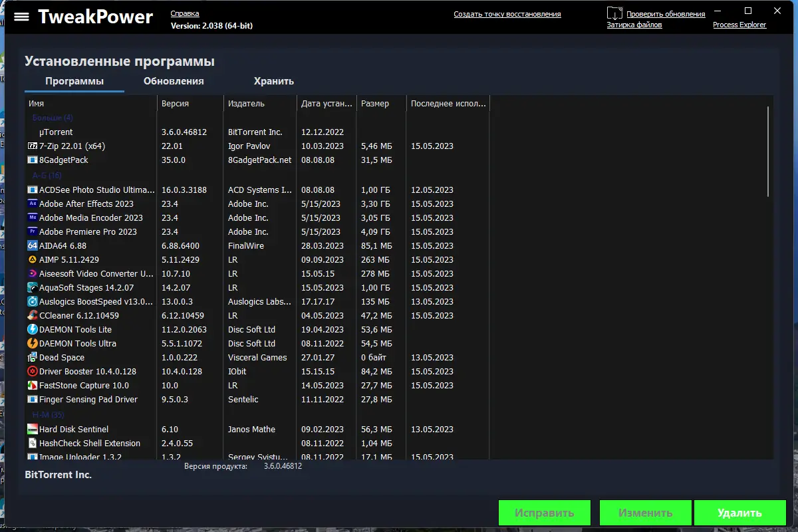Click the 'Igor Pavlov' publisher cell
Screen dimensions: 798x532
[x=249, y=146]
